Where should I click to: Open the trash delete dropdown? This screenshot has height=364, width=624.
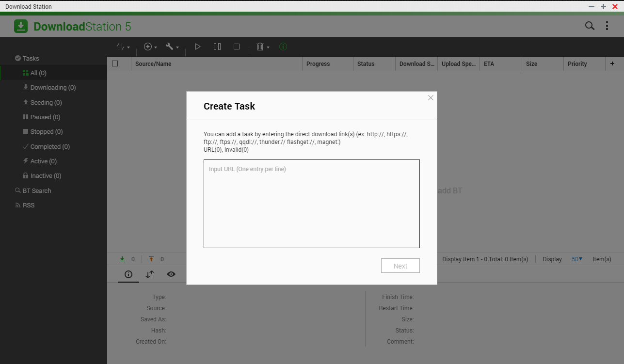(x=262, y=47)
